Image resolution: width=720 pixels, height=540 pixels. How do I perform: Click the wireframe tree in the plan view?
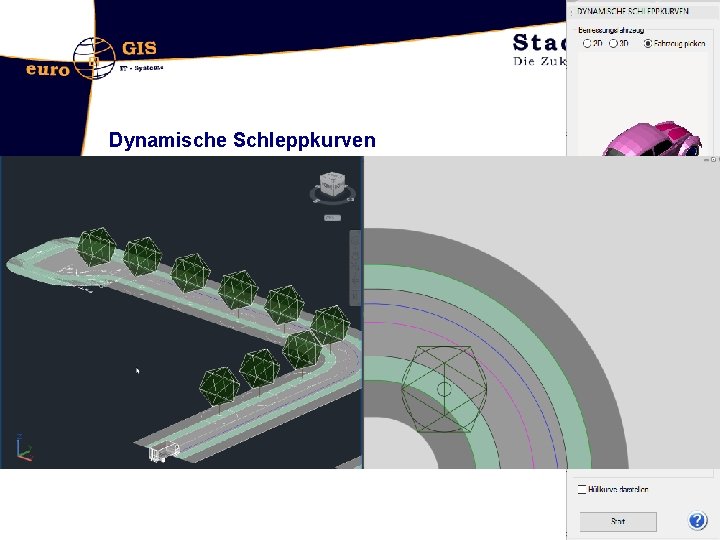coord(444,389)
